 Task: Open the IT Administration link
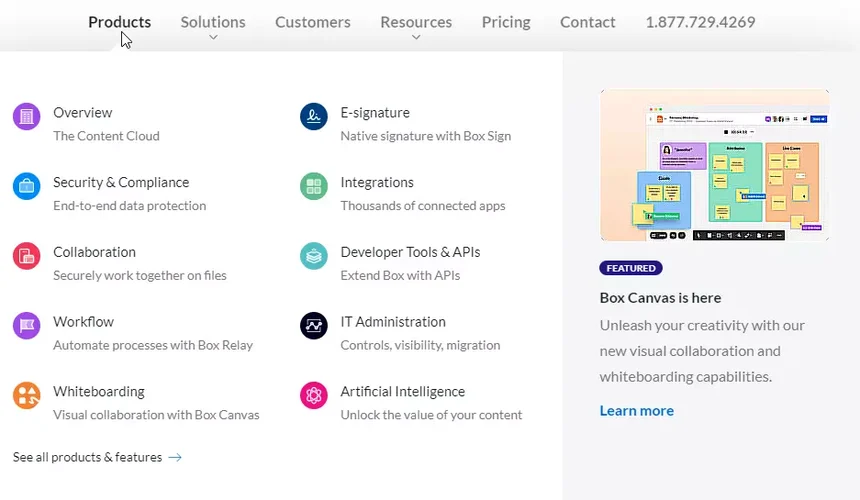(x=393, y=321)
